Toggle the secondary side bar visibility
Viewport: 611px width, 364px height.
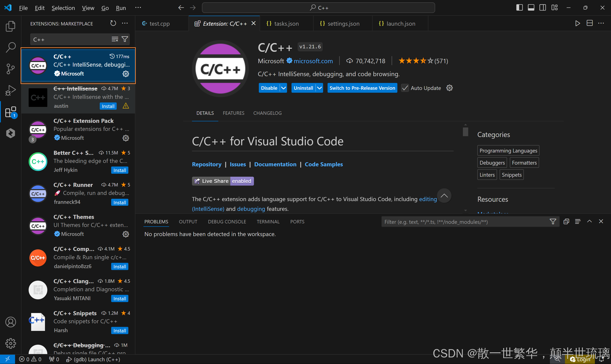(x=543, y=8)
